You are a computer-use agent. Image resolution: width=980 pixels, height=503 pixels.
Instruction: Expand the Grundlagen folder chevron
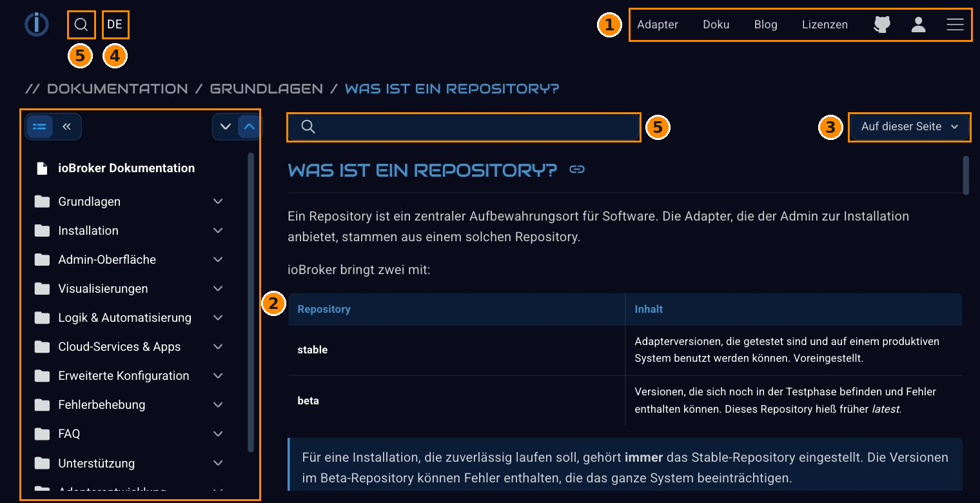[218, 202]
